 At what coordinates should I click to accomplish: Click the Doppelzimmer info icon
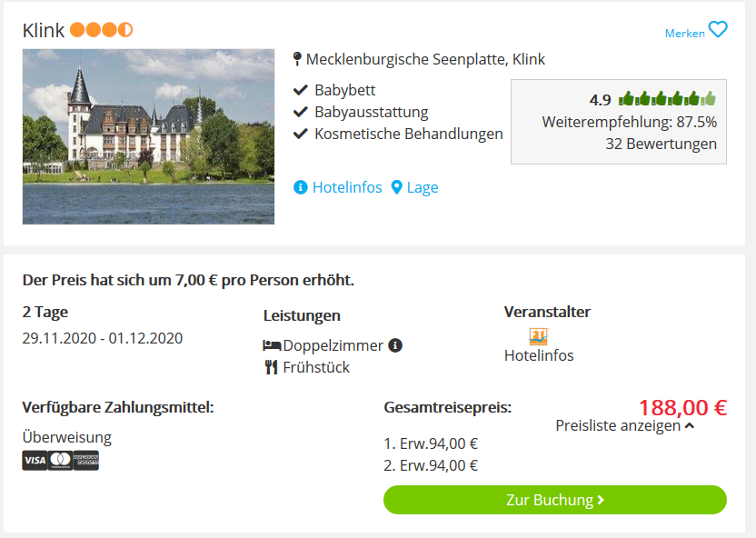click(395, 345)
